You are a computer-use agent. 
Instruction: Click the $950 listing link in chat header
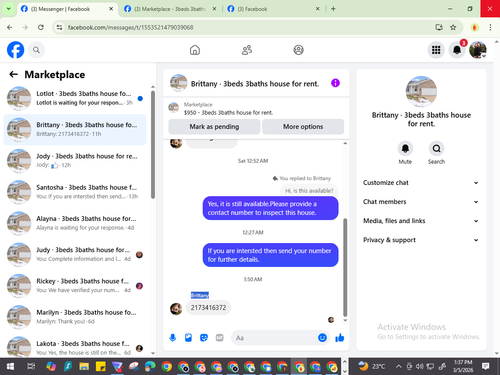228,113
